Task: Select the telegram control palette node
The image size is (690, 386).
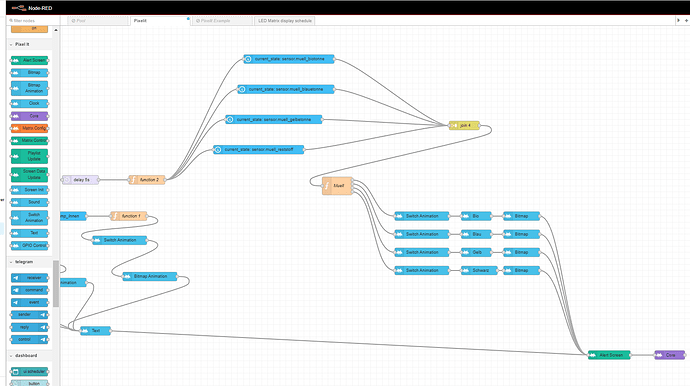Action: click(x=29, y=340)
